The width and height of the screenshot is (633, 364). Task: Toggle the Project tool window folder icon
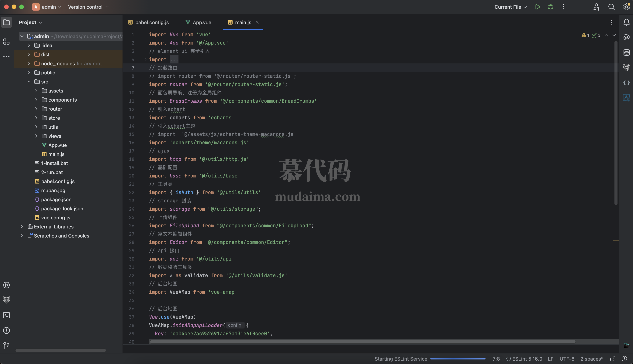[x=6, y=22]
